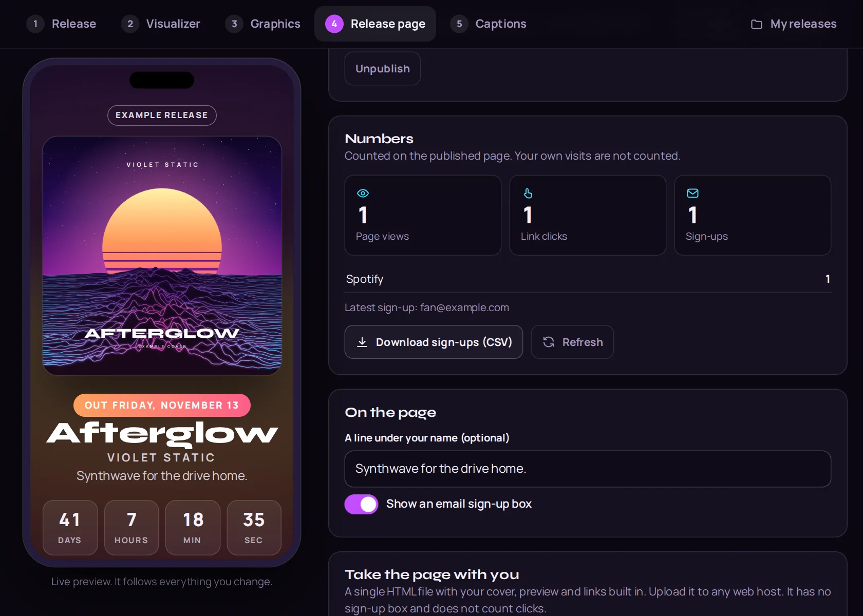Select the Page views stat card
863x616 pixels.
point(423,215)
